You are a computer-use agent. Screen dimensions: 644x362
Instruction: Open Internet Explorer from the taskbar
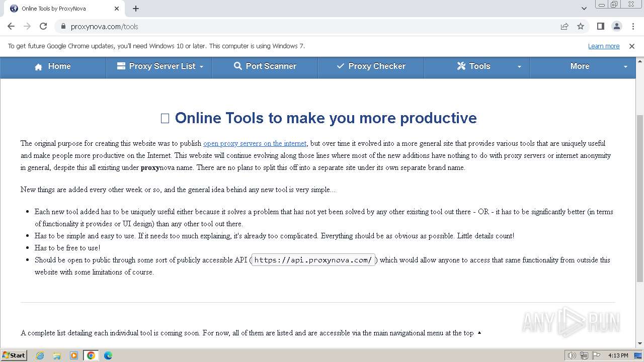[40, 355]
